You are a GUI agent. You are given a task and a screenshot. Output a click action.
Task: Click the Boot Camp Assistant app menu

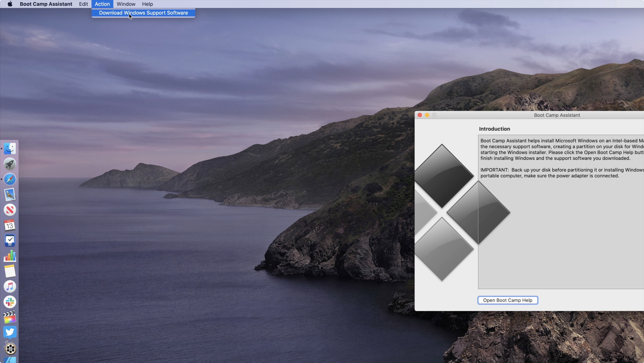46,4
